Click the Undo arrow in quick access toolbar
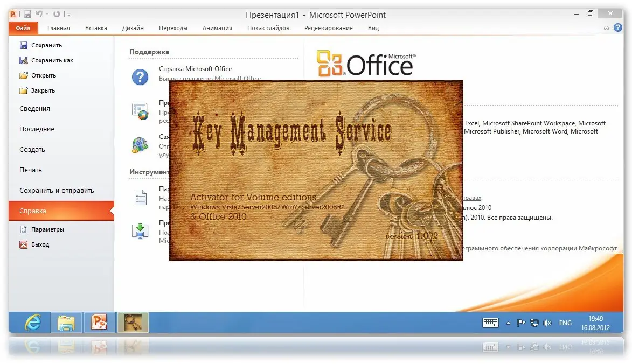The width and height of the screenshot is (632, 364). point(39,13)
